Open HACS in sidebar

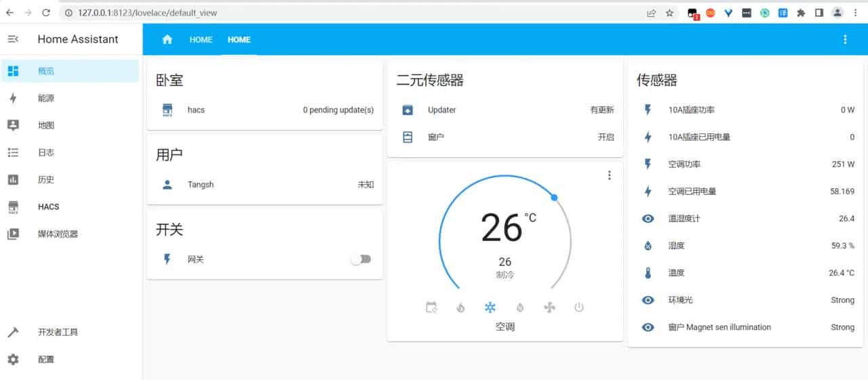click(71, 207)
